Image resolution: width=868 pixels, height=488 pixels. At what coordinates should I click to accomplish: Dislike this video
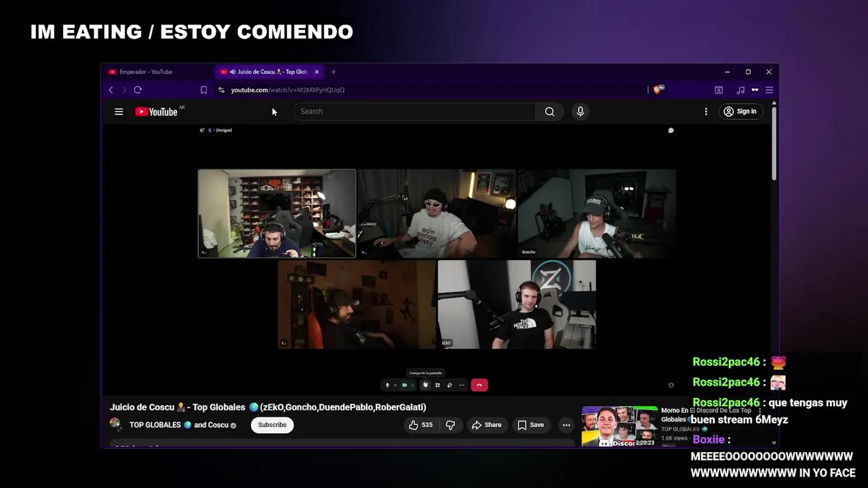pos(450,425)
